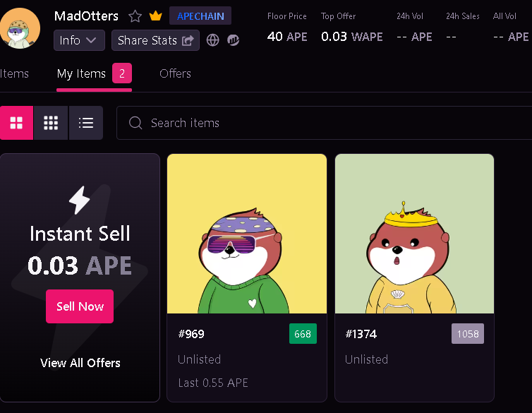
Task: Click the Sell Now button
Action: pos(80,306)
